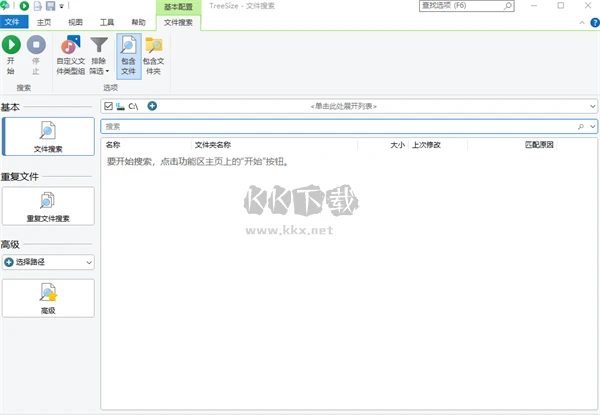
Task: Switch to the 主页 ribbon tab
Action: (44, 23)
